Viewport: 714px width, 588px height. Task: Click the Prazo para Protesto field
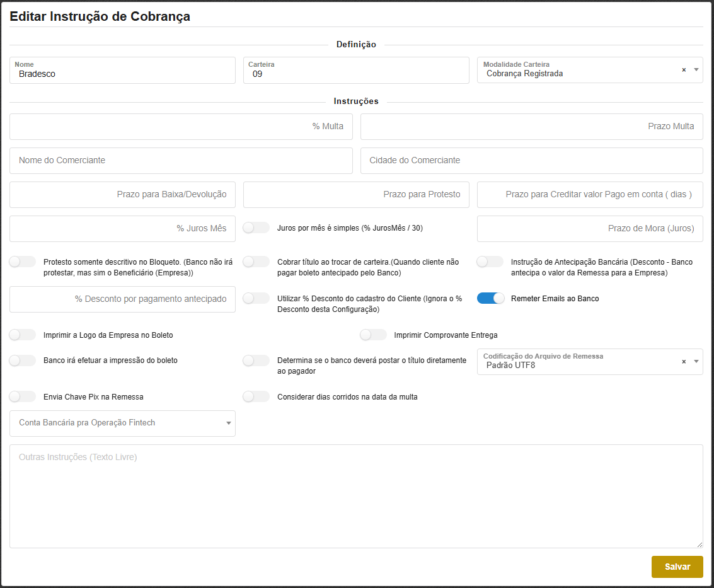356,195
